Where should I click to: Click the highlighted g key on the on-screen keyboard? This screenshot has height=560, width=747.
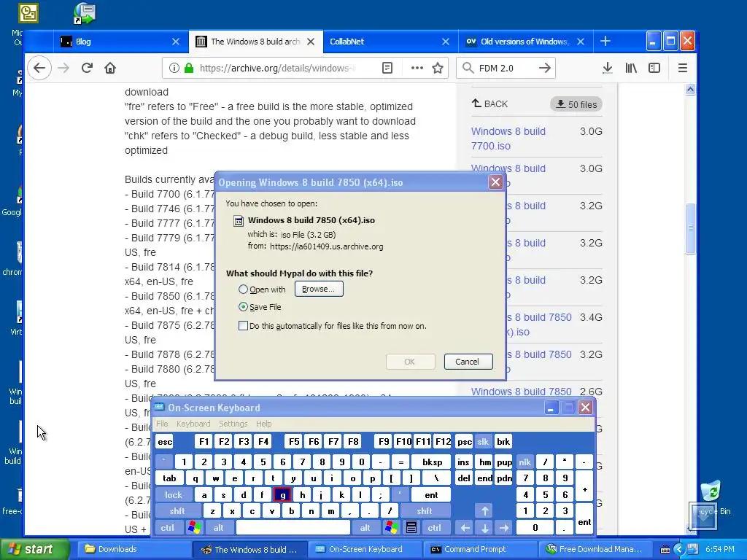coord(282,495)
